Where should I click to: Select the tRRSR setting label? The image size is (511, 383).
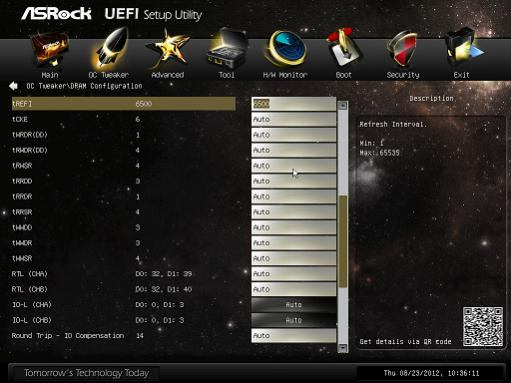coord(22,212)
